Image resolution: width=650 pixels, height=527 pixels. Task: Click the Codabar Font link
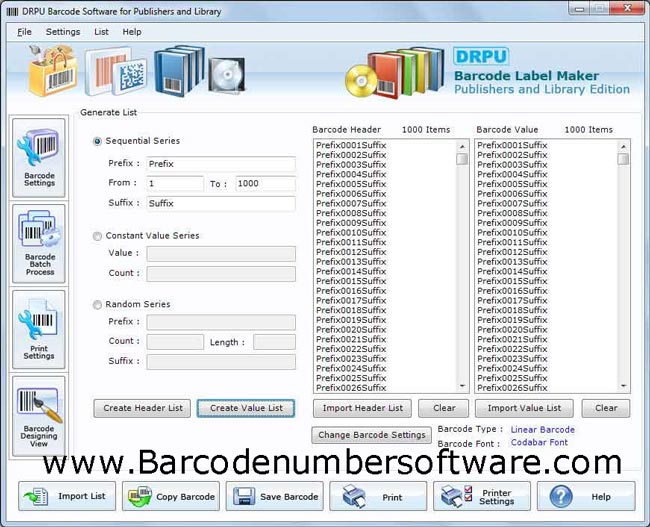[x=539, y=442]
